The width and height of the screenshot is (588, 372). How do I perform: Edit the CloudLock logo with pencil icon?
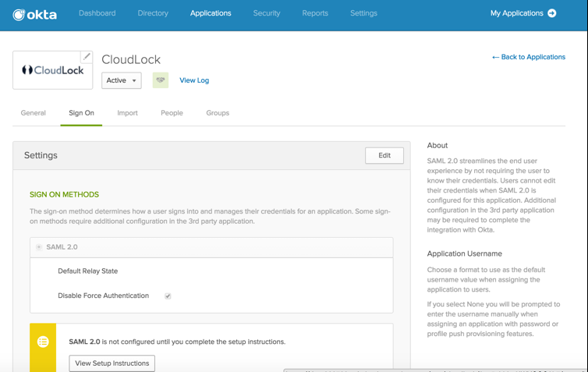(x=87, y=57)
